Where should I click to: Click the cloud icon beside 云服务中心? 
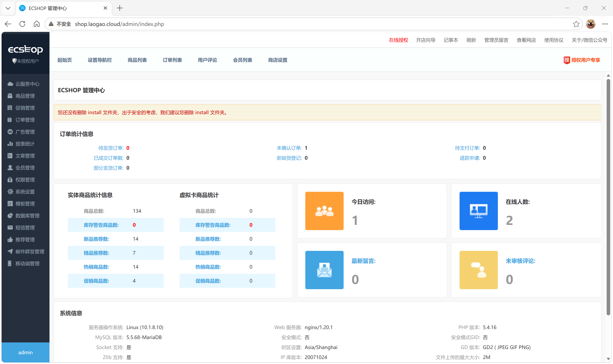10,84
